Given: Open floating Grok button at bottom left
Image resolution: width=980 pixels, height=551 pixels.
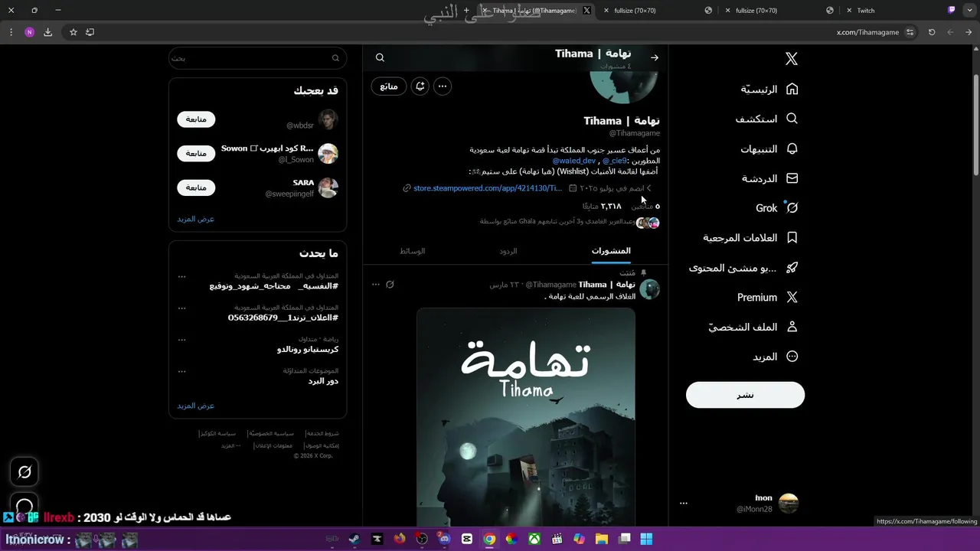Looking at the screenshot, I should 24,472.
